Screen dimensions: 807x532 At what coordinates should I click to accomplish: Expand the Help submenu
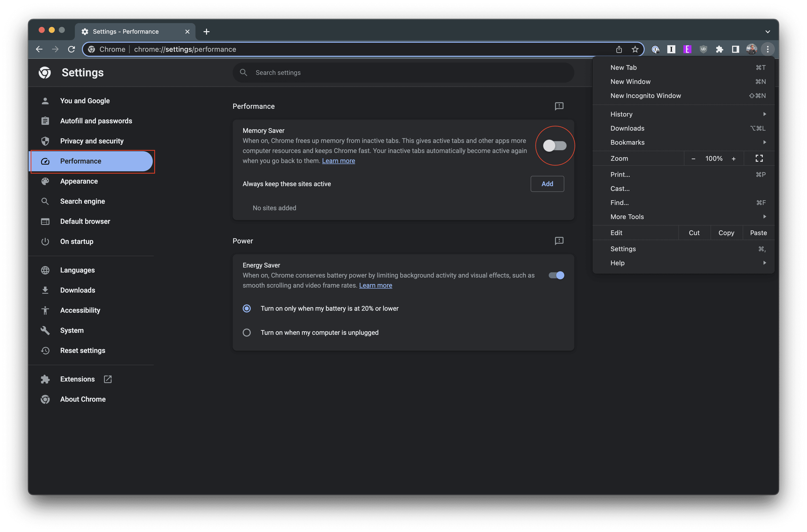[x=683, y=263]
